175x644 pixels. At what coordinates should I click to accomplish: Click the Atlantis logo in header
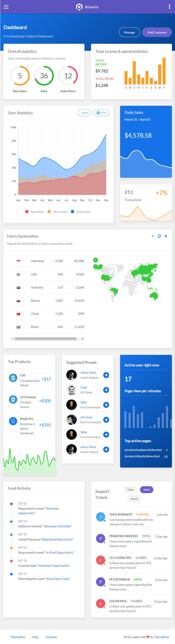click(87, 7)
